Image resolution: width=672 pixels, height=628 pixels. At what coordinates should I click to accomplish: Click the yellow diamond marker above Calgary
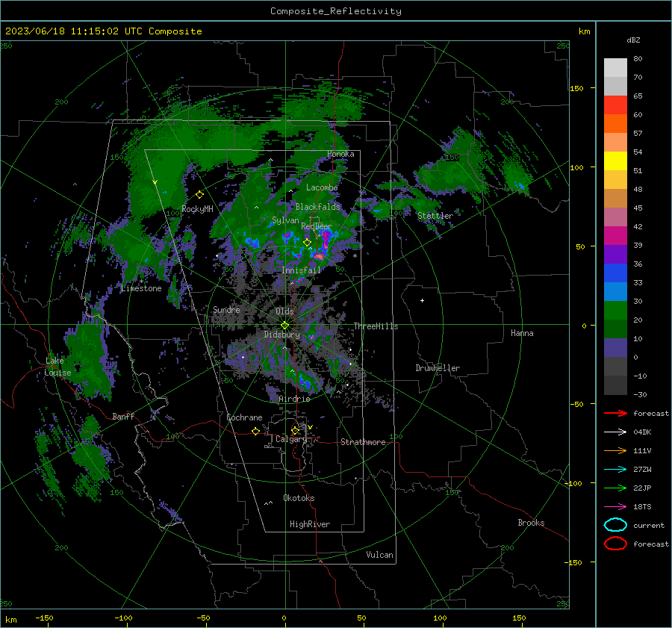tap(295, 430)
